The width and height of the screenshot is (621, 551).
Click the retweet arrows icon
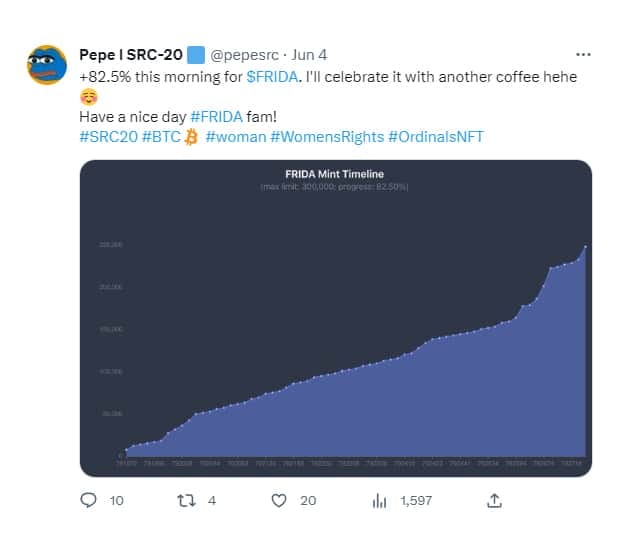184,500
